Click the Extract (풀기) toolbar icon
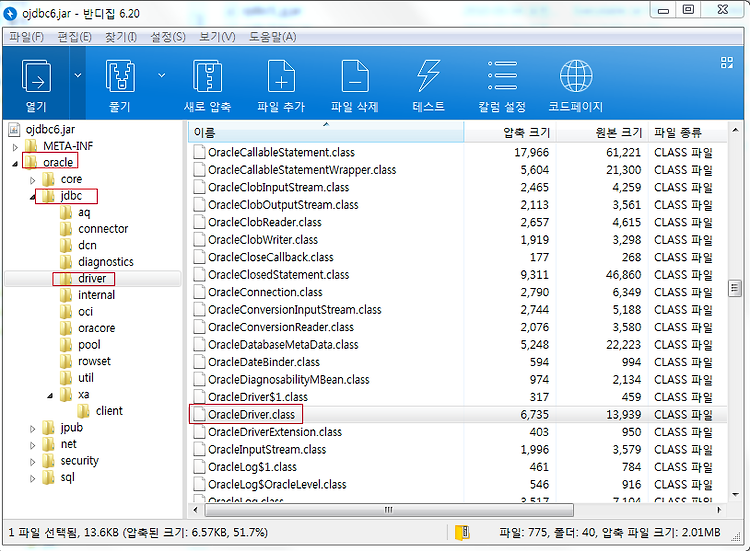750x551 pixels. (x=120, y=76)
